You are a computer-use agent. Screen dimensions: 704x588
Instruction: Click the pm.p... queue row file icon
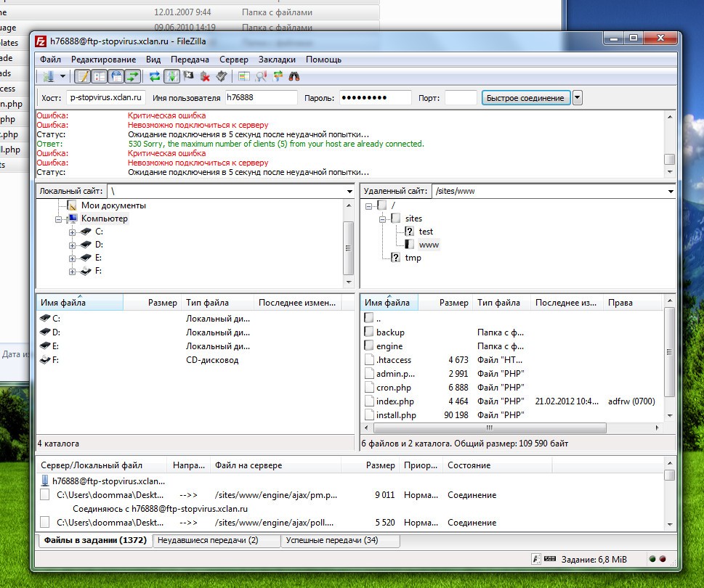pyautogui.click(x=45, y=494)
